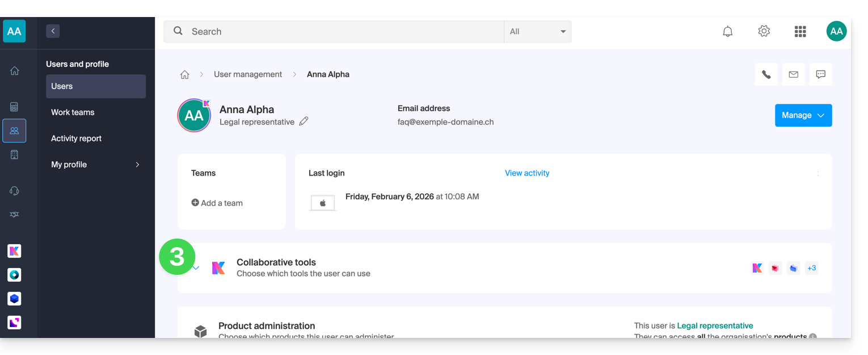The image size is (868, 355).
Task: Click Add a team
Action: tap(217, 203)
